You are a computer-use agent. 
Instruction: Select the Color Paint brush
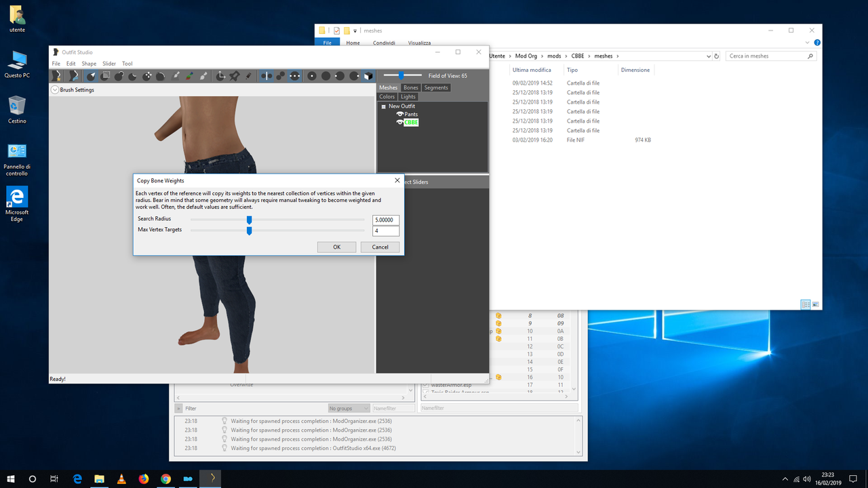(x=190, y=76)
